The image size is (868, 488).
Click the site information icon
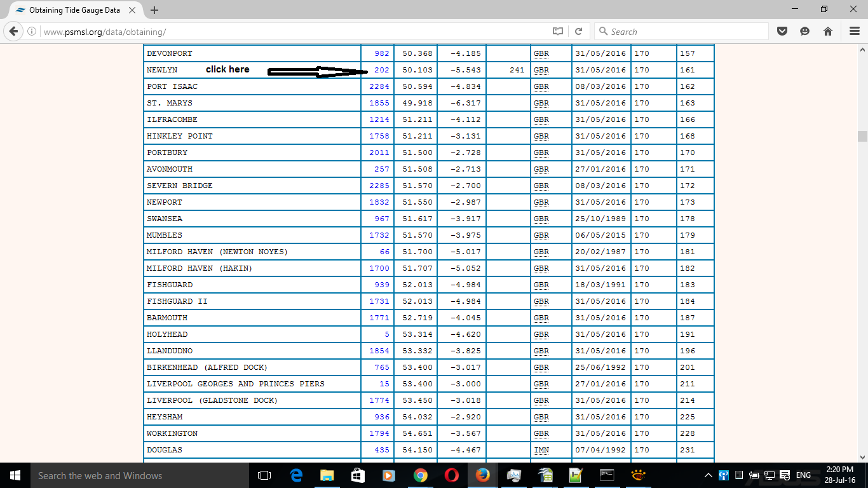(32, 31)
